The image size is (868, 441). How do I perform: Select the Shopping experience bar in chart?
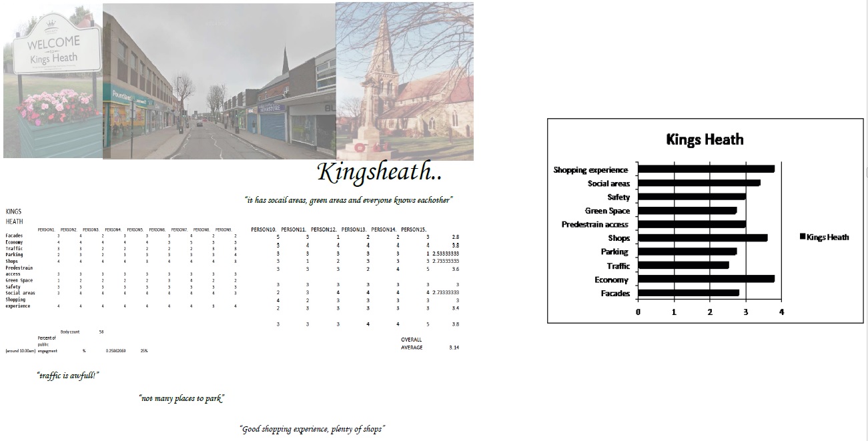pyautogui.click(x=706, y=169)
